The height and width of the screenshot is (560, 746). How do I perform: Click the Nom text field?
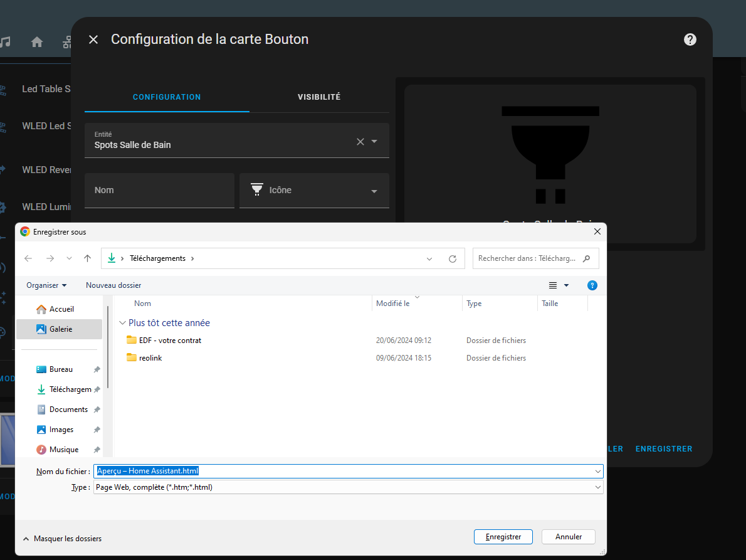click(x=159, y=190)
